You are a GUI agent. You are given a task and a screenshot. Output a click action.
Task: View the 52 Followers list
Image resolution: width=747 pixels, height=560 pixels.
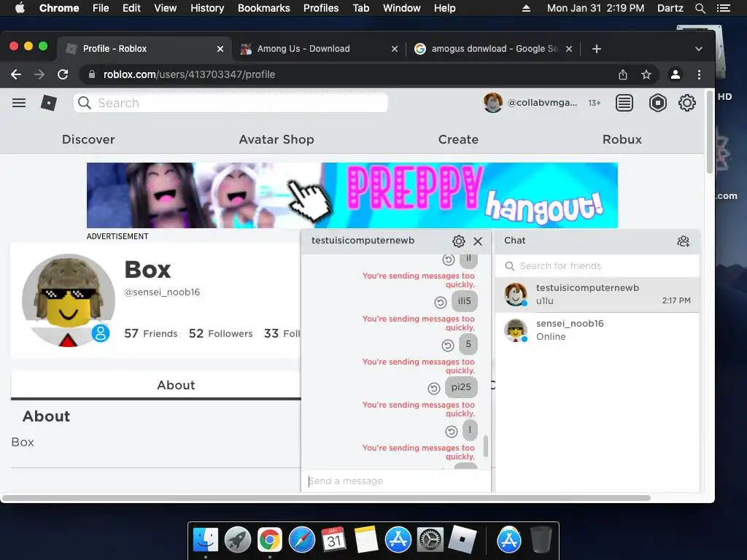pyautogui.click(x=220, y=333)
